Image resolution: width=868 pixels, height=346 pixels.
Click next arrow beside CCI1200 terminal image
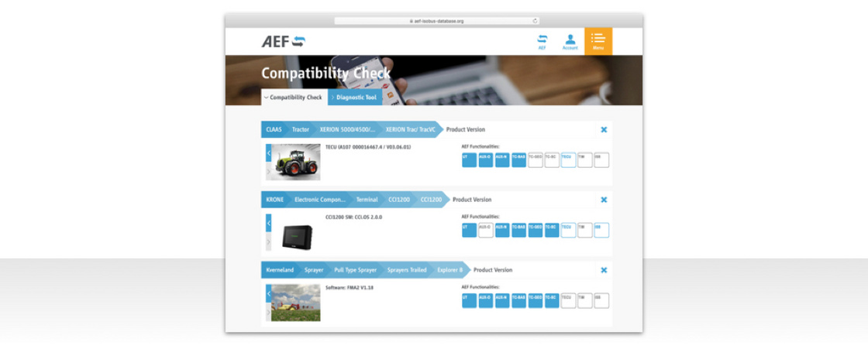tap(268, 242)
